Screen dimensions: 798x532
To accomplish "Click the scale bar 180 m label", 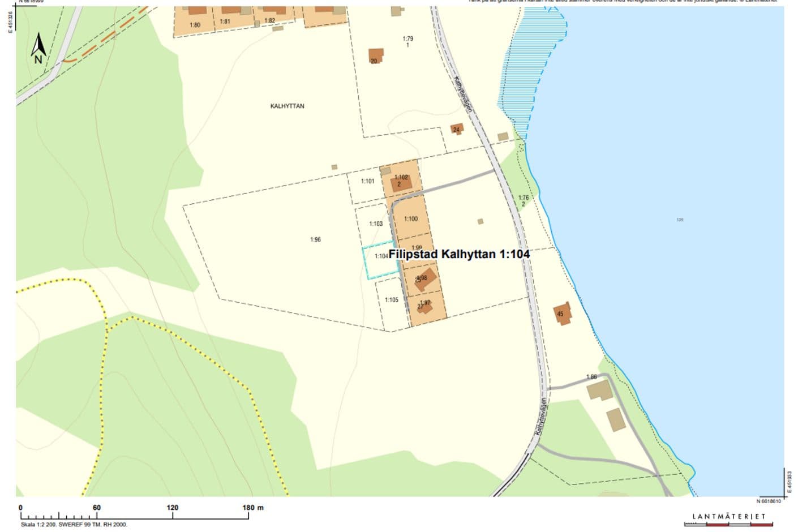I will pyautogui.click(x=253, y=508).
